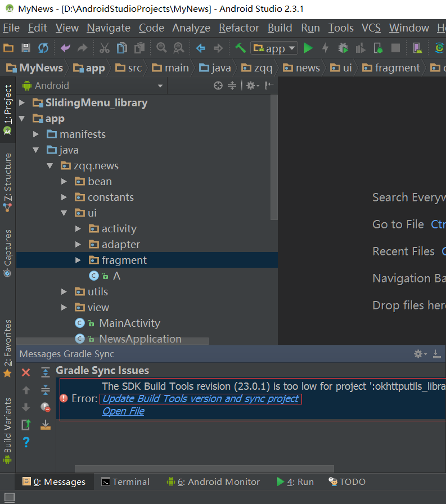Navigate back using the blue left arrow

pos(201,48)
